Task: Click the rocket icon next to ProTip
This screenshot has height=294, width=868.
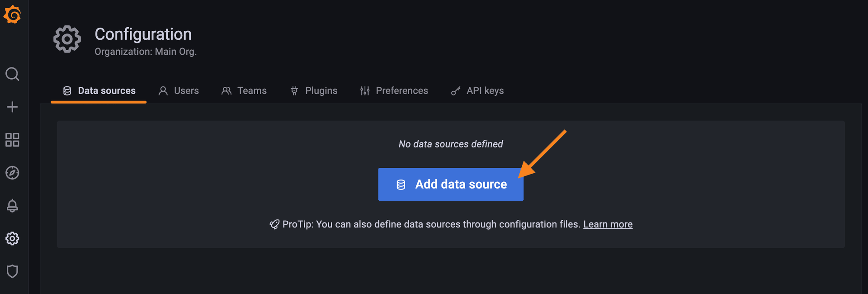Action: point(274,224)
